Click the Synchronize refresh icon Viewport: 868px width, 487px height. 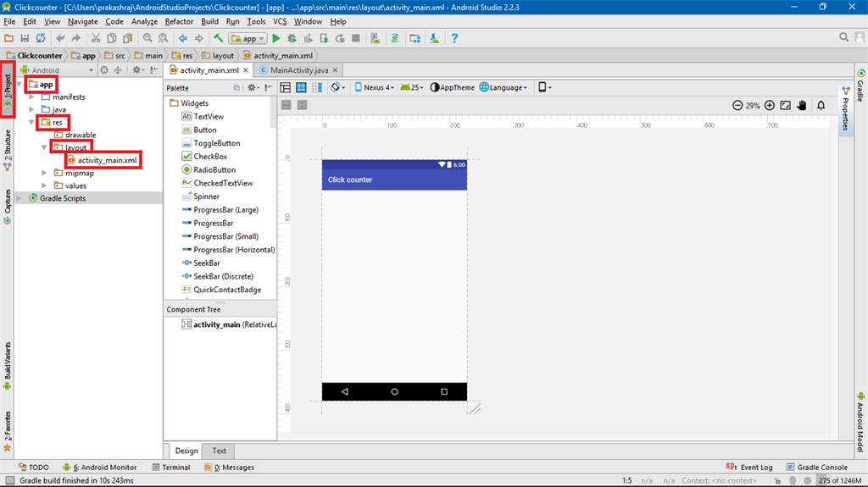[x=41, y=38]
